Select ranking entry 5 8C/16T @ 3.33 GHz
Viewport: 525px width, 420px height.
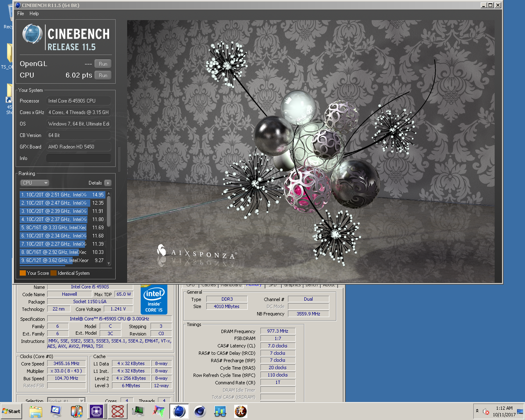[62, 228]
